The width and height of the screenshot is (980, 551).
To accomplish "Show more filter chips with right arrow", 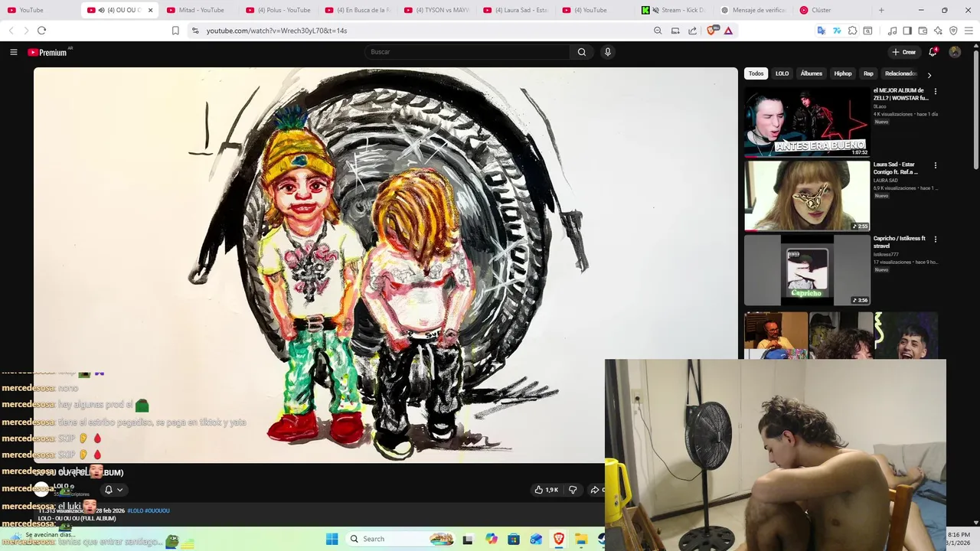I will 929,75.
